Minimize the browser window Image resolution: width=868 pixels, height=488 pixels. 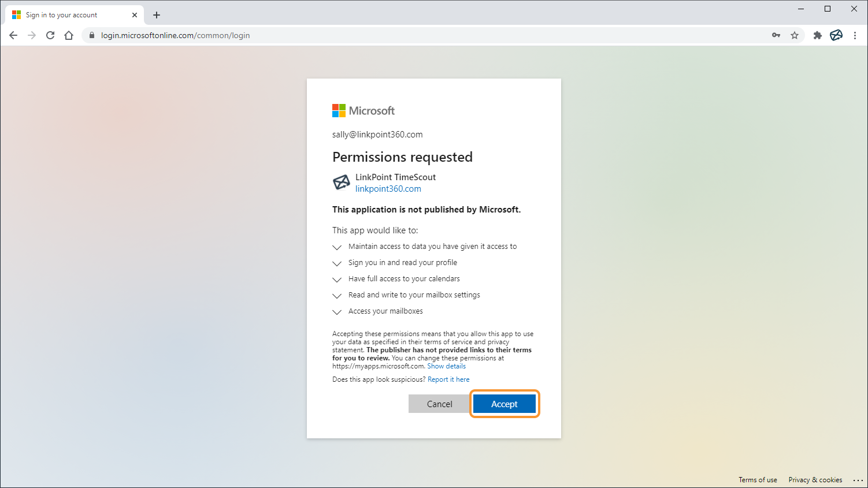pos(801,9)
